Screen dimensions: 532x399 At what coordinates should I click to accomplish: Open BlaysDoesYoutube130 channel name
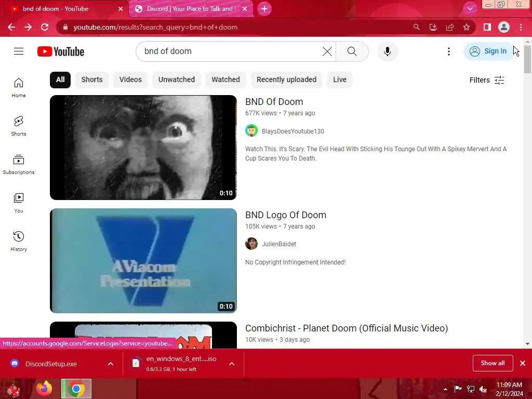coord(293,131)
